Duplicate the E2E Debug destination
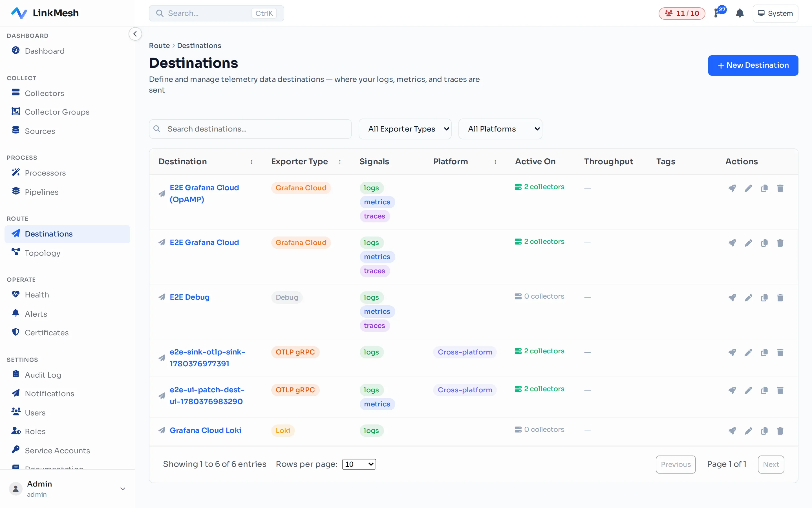Viewport: 812px width, 508px height. (x=764, y=298)
